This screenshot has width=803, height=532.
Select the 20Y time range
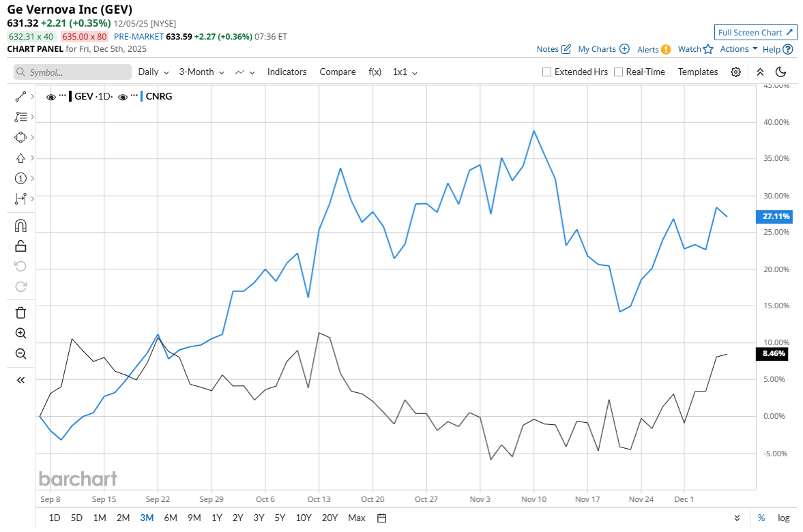(x=330, y=518)
